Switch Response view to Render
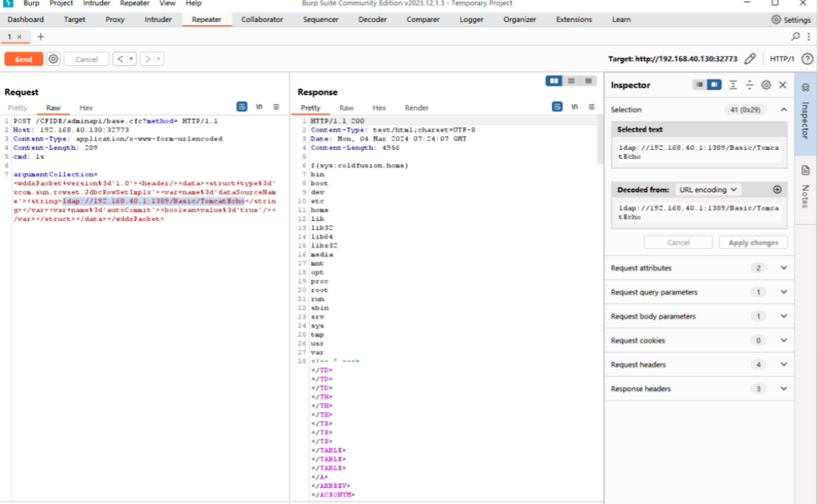Image resolution: width=818 pixels, height=504 pixels. pos(416,108)
